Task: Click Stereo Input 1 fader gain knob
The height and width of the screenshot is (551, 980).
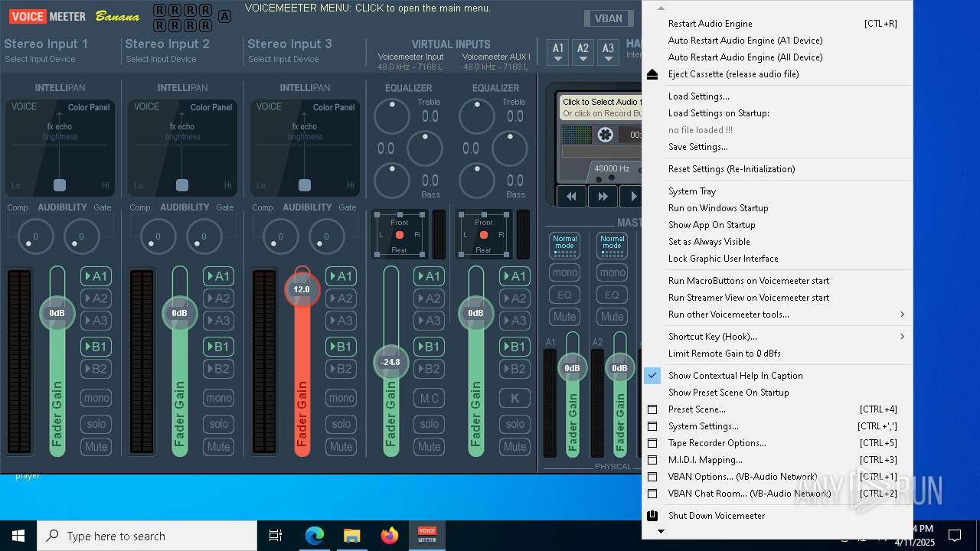Action: [57, 313]
